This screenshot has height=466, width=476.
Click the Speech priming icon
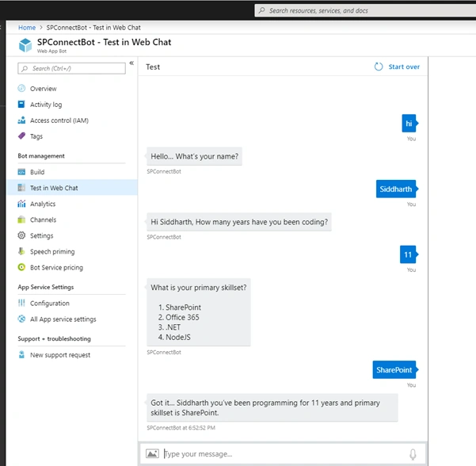(x=21, y=251)
